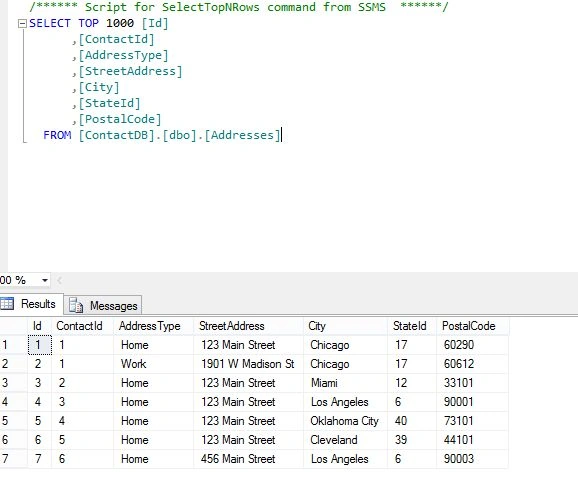Click the cell containing Oklahoma City
Image resolution: width=578 pixels, height=490 pixels.
(x=345, y=421)
